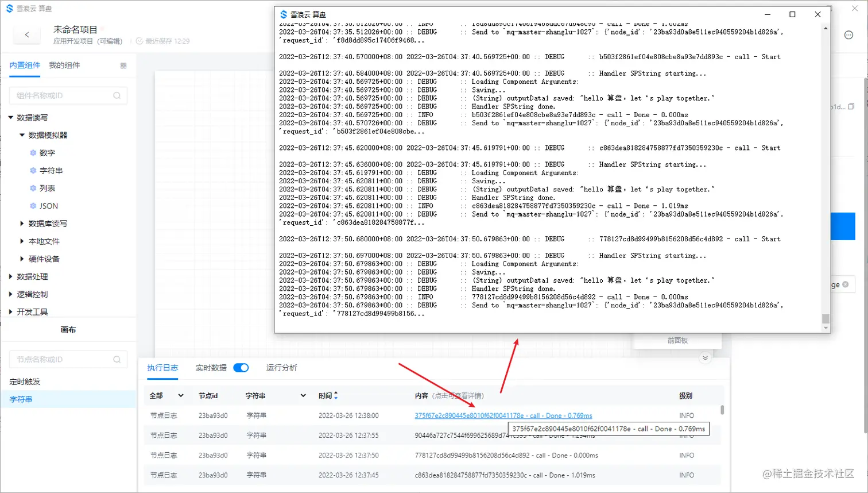Image resolution: width=868 pixels, height=493 pixels.
Task: Select the 数字 component icon
Action: [33, 153]
